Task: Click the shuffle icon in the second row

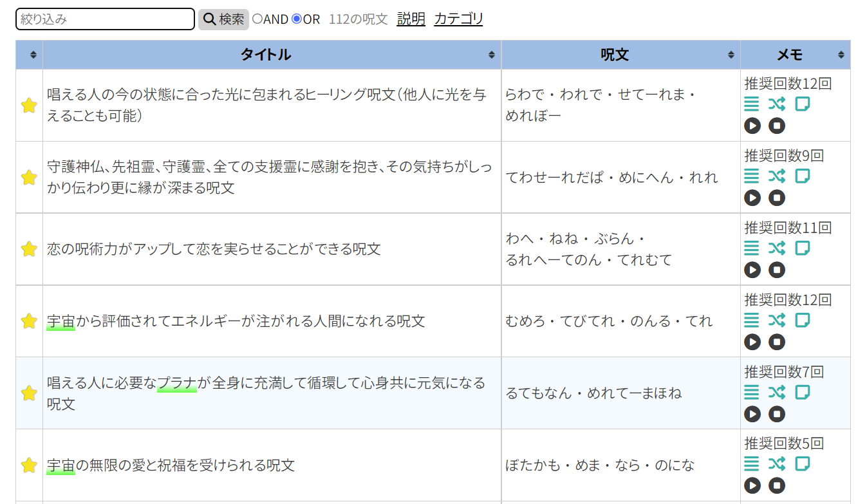Action: (x=777, y=176)
